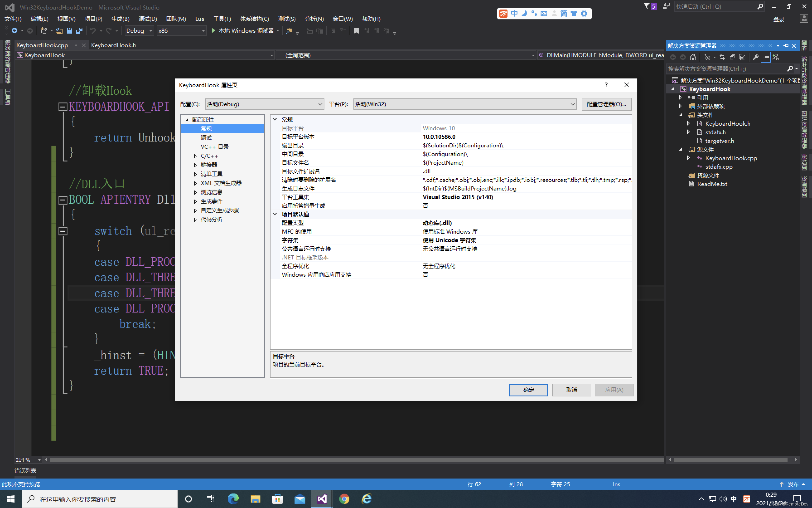The image size is (812, 508).
Task: Open the 体系结构(C) menu
Action: click(254, 19)
